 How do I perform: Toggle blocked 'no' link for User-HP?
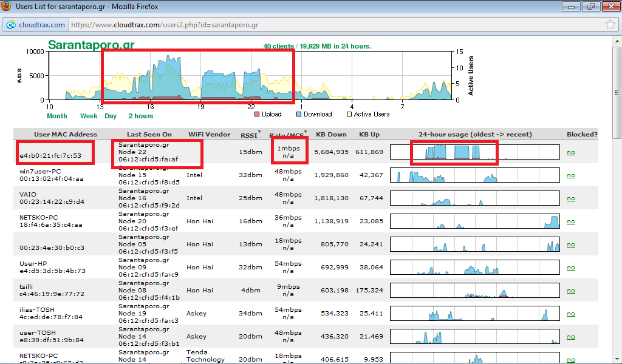[571, 268]
